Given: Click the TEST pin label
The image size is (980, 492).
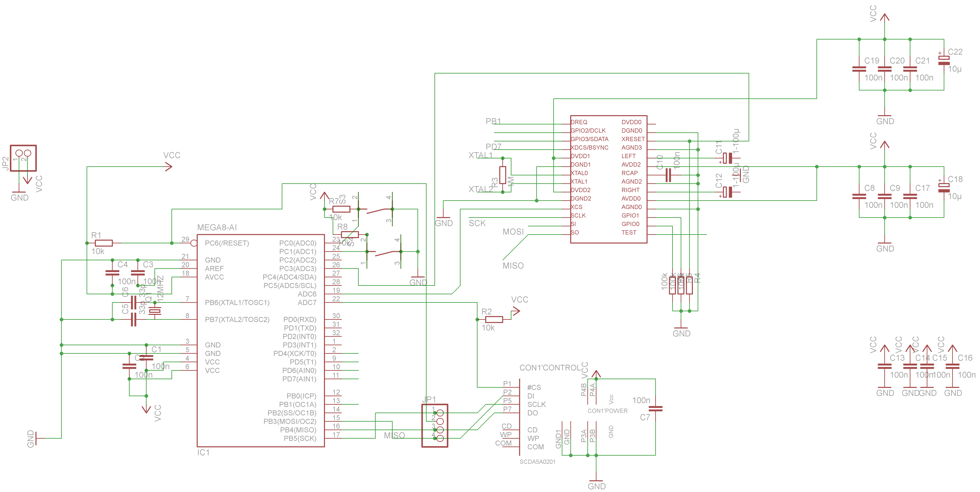Looking at the screenshot, I should 629,232.
